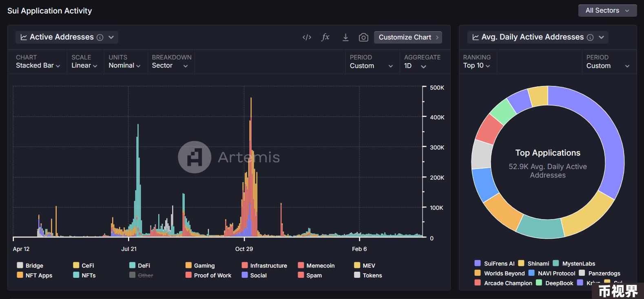Click the SuiFrens AI legend entry
Viewport: 644px width, 299px height.
pos(495,264)
